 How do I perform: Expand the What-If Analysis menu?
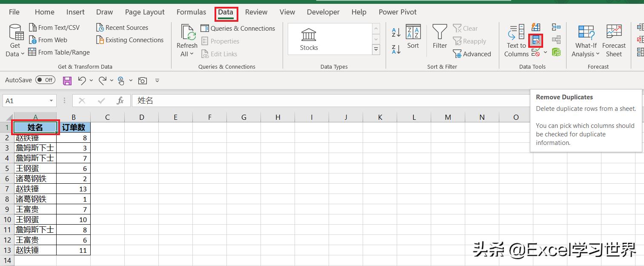pyautogui.click(x=586, y=41)
